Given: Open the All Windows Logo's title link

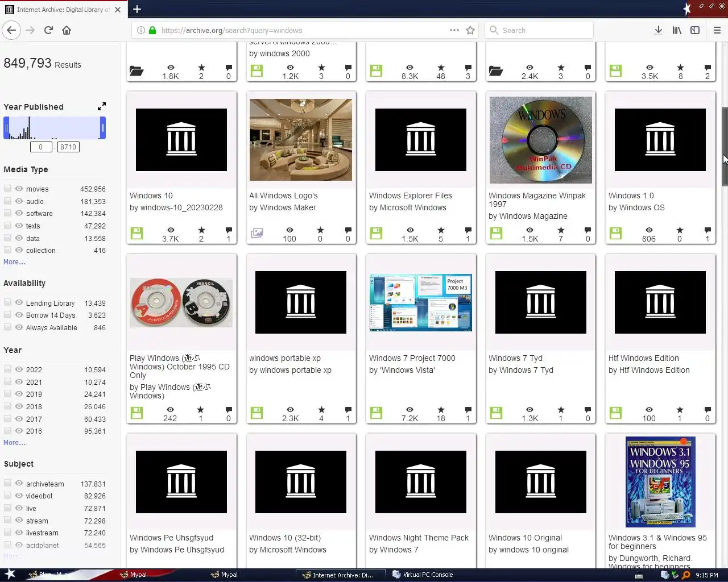Looking at the screenshot, I should pos(283,196).
